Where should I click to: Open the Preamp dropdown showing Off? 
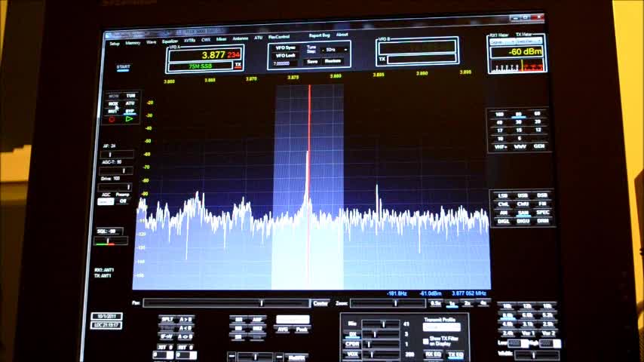(122, 201)
